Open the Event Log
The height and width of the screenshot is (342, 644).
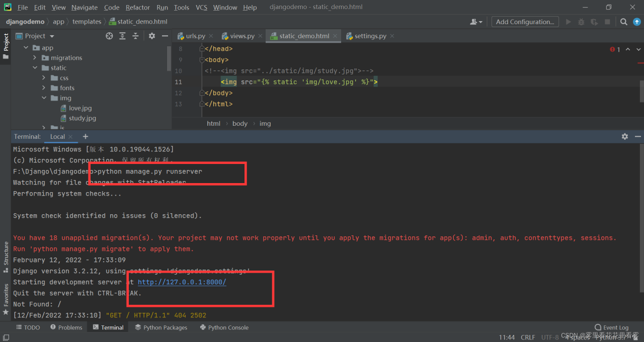pos(611,327)
